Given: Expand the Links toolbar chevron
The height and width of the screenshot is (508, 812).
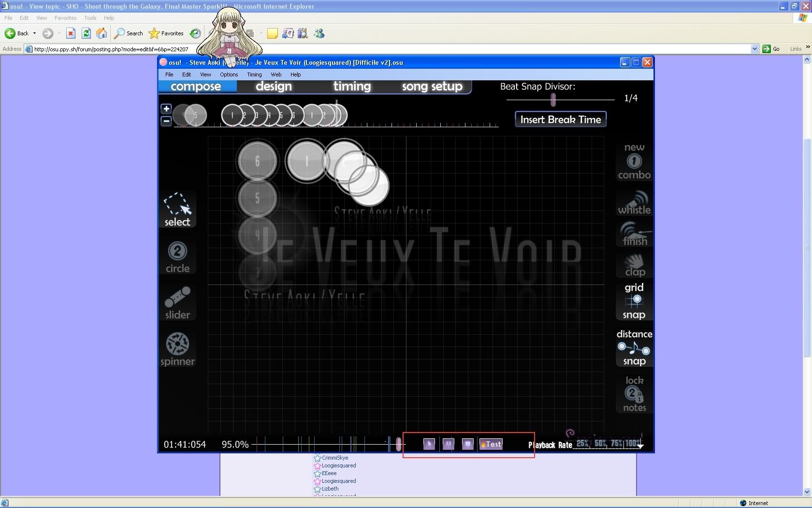Looking at the screenshot, I should [808, 47].
